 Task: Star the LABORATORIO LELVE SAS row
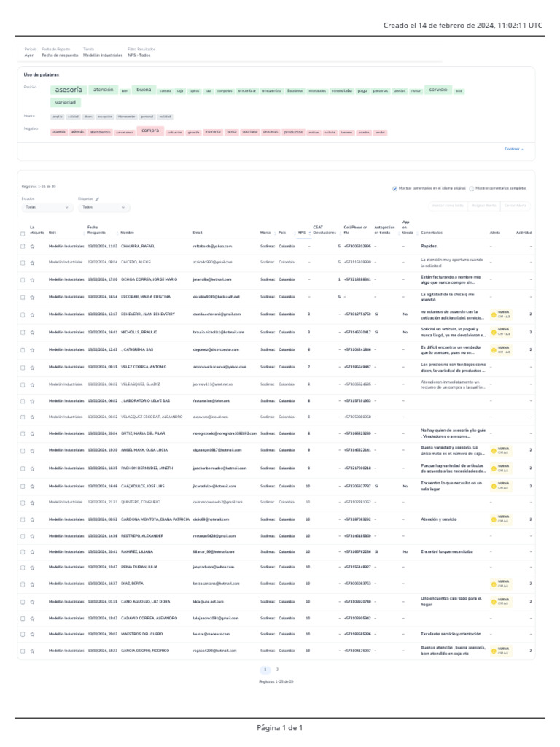point(32,402)
